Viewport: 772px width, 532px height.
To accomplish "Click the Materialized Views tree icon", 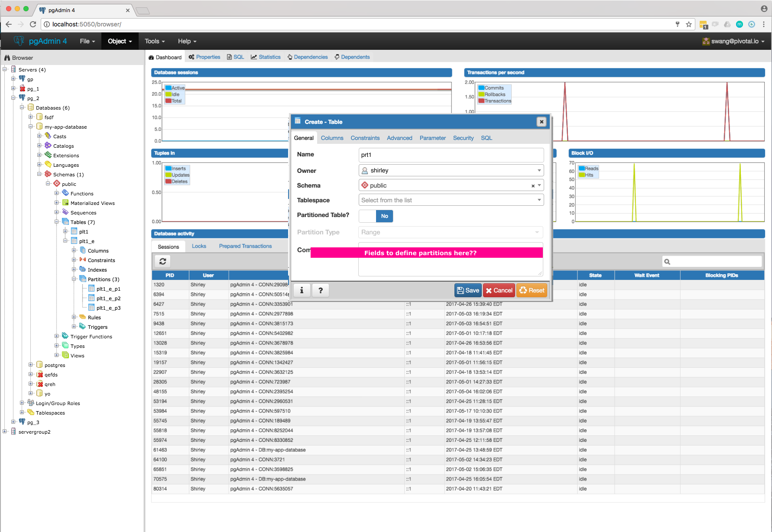I will [65, 203].
